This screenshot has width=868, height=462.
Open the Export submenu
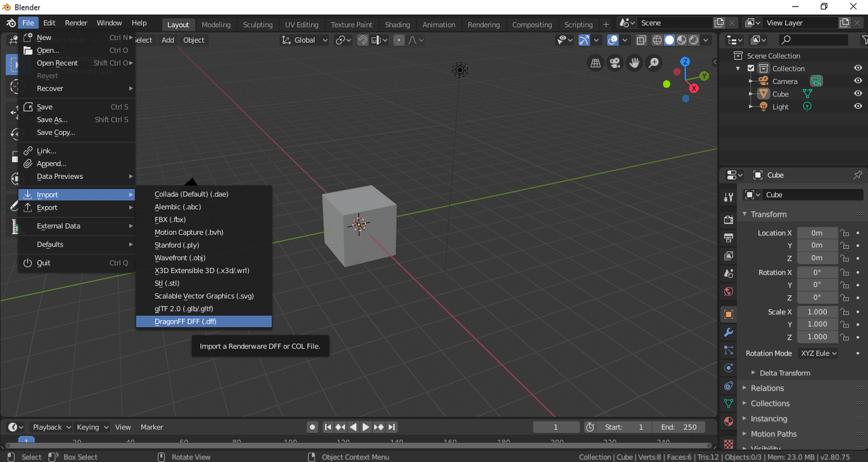tap(77, 208)
